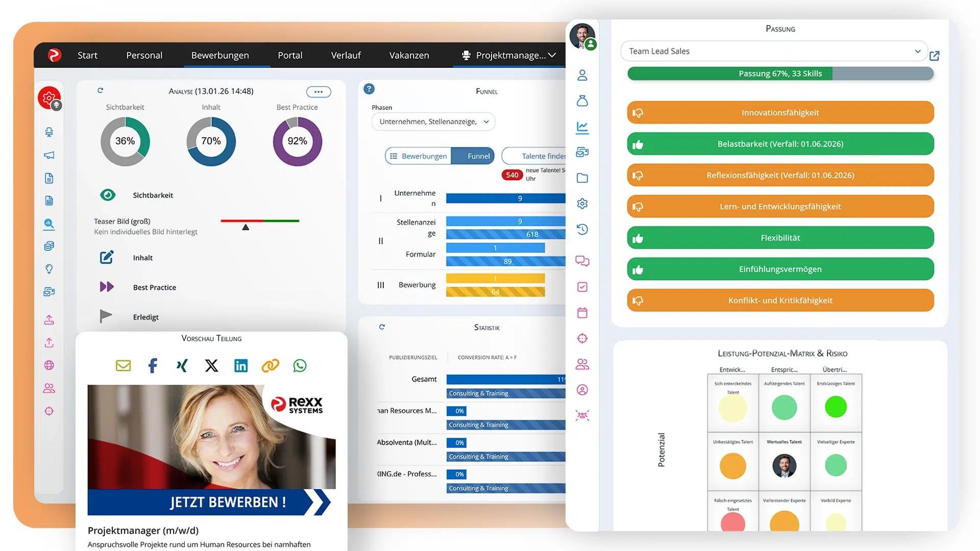
Task: Click the Xing share icon
Action: point(182,366)
